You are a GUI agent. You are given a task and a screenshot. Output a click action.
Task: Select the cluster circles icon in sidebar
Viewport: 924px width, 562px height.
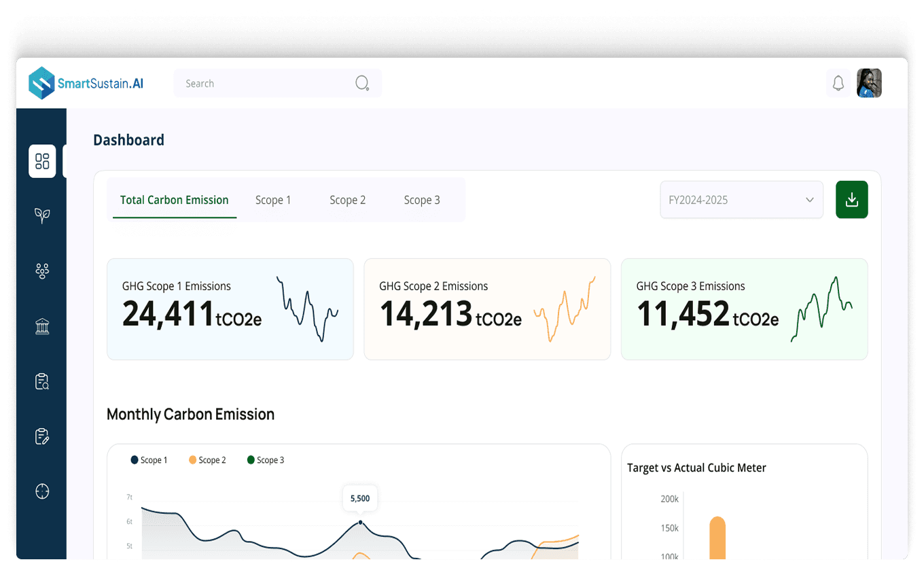pyautogui.click(x=42, y=271)
